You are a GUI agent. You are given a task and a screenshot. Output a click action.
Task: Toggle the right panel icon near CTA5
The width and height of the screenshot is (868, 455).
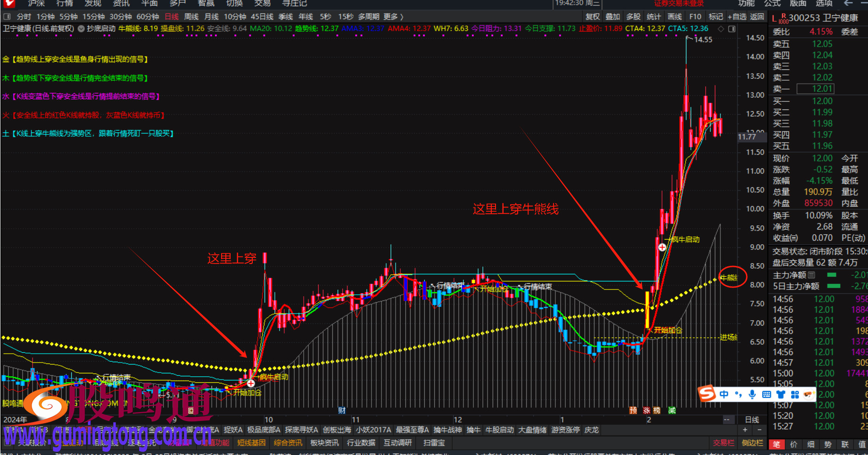click(732, 29)
